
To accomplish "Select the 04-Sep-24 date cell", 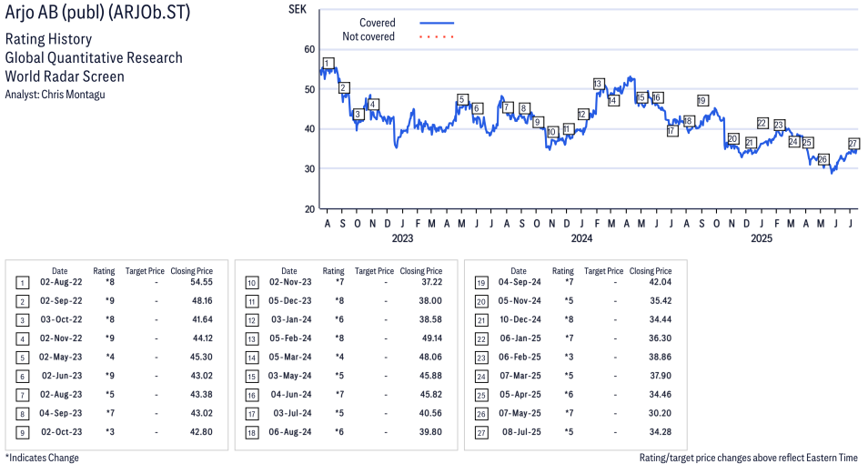I will 520,282.
